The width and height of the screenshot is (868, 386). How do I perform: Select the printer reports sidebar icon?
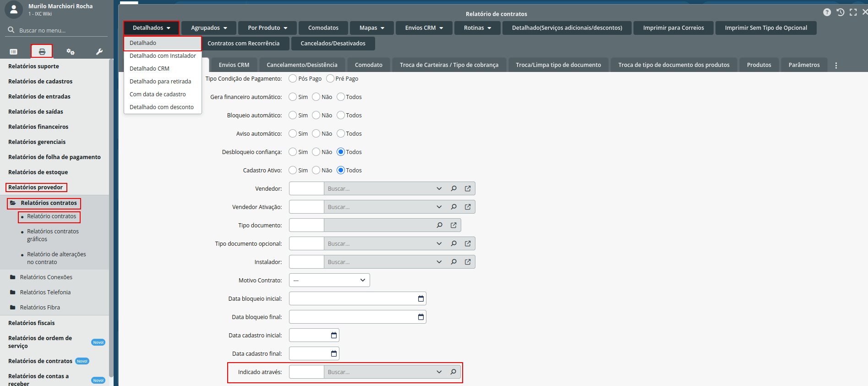(x=42, y=51)
